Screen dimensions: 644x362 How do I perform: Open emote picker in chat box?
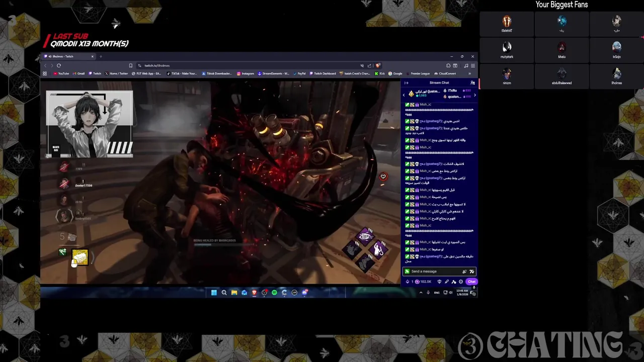click(472, 271)
